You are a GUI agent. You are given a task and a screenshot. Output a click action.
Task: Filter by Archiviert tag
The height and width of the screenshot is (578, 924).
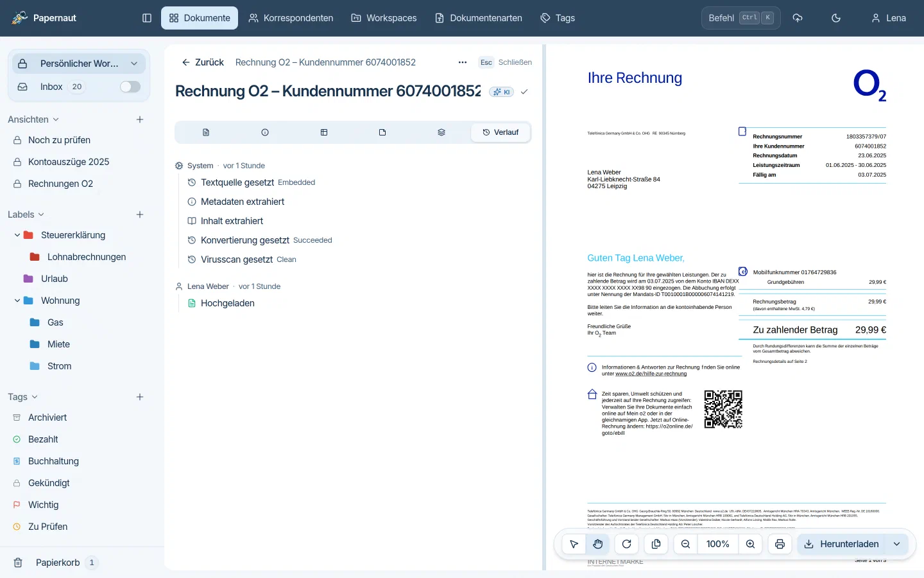(x=47, y=417)
